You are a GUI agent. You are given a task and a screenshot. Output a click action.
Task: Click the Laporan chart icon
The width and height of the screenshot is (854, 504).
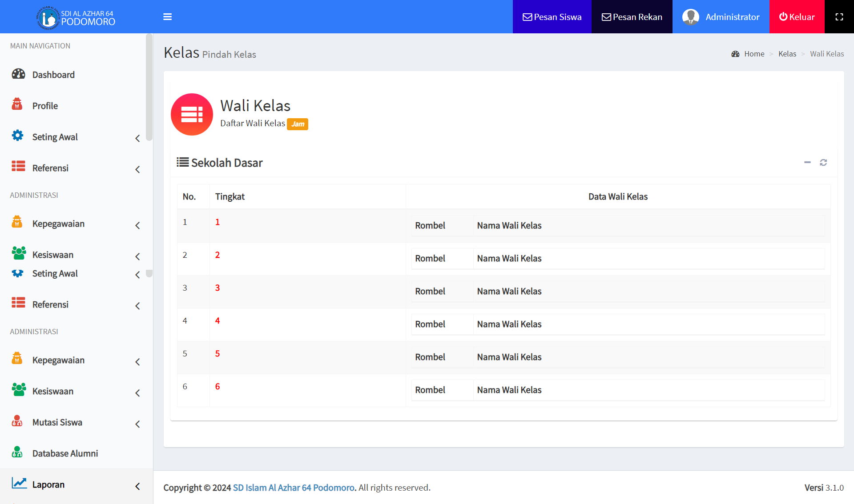19,484
